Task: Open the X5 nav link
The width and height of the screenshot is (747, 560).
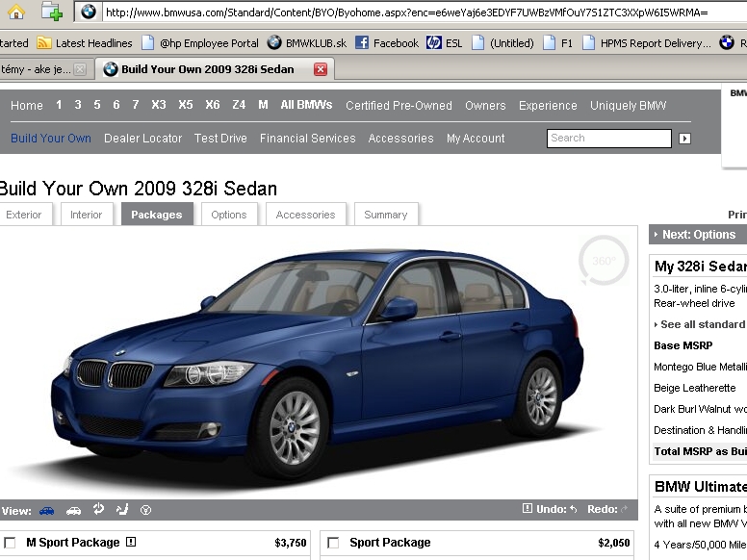Action: (186, 104)
